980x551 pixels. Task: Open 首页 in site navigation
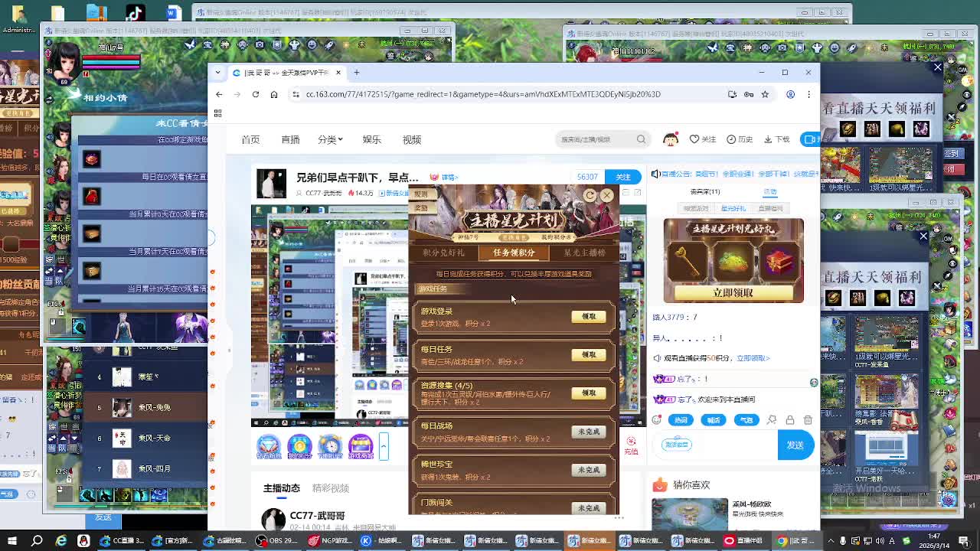250,139
